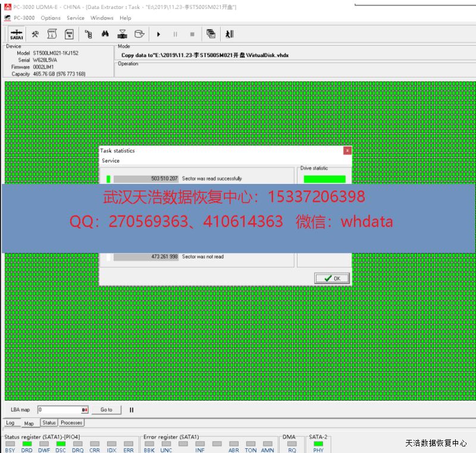Open the crossed hammer and wrench tools icon
The image size is (476, 453).
(36, 35)
